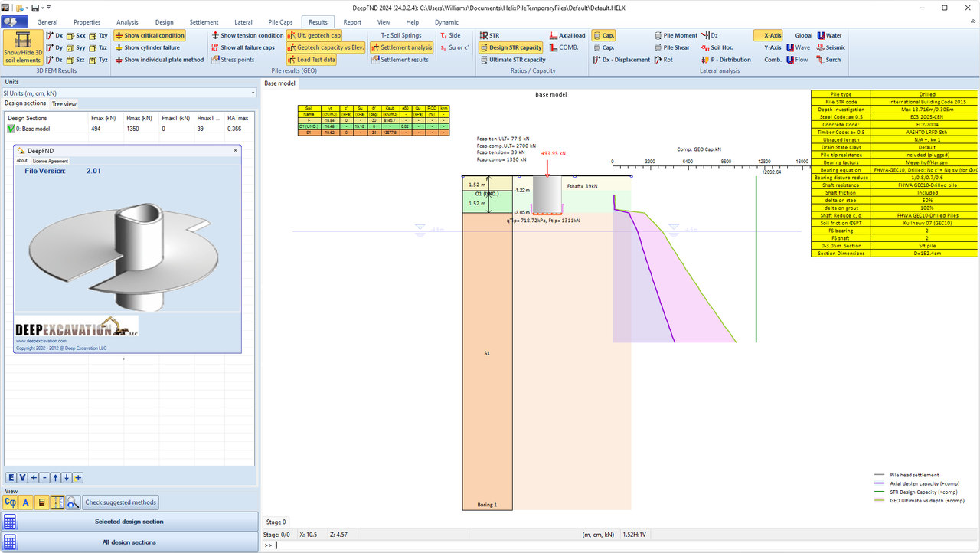This screenshot has height=553, width=980.
Task: Show Dy displacement in 3D FEM Results
Action: click(54, 47)
